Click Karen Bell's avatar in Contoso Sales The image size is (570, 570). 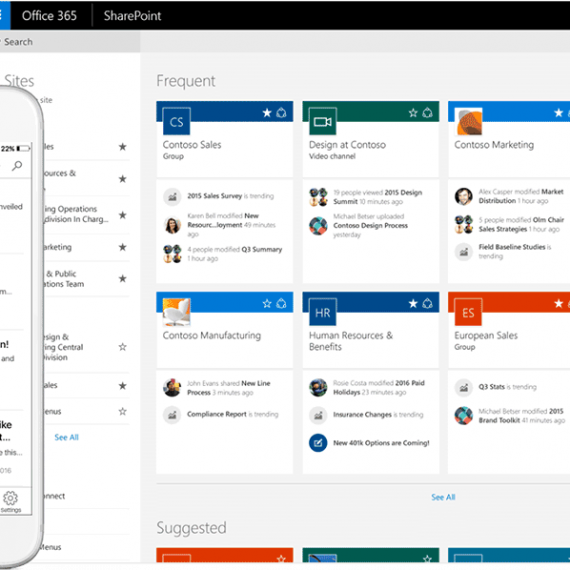pyautogui.click(x=172, y=225)
